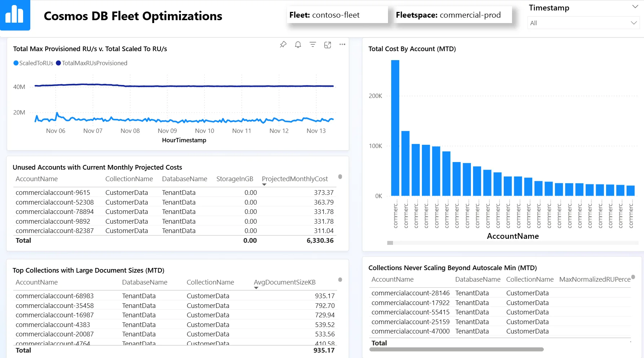Click the horizontal scrollbar under autoscale table
This screenshot has width=644, height=358.
[456, 349]
